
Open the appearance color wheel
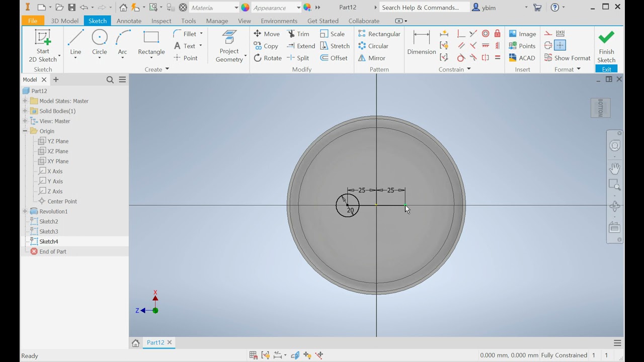coord(245,8)
